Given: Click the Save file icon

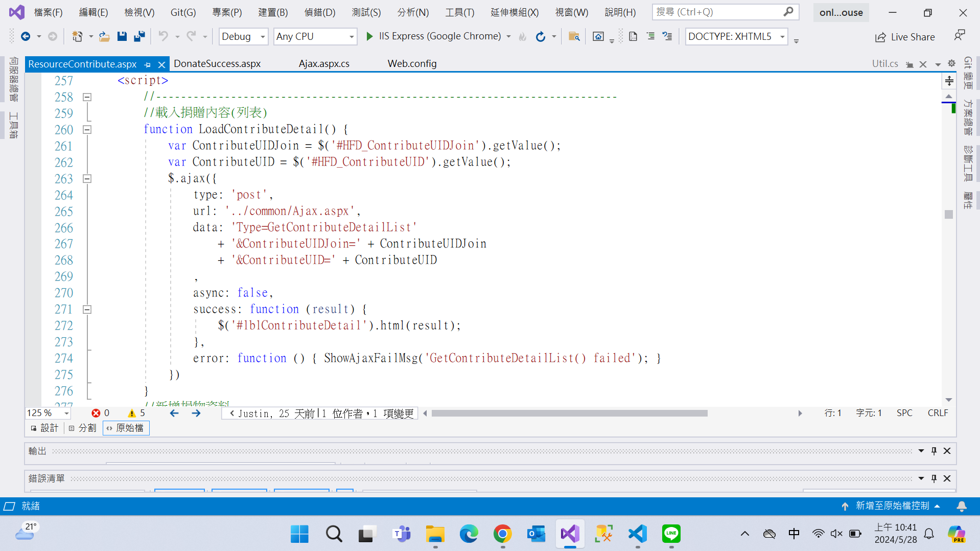Looking at the screenshot, I should (x=122, y=36).
